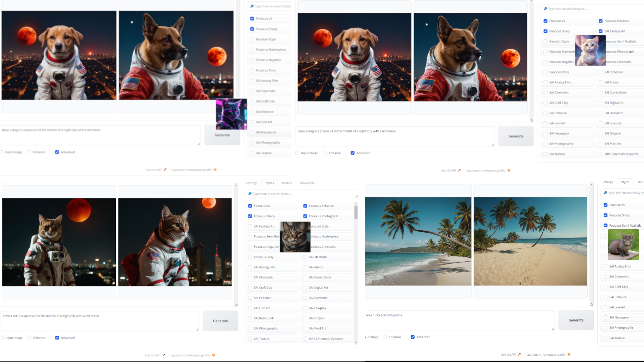Click the neon cyberpunk cat style preview
The height and width of the screenshot is (362, 644).
(x=231, y=114)
